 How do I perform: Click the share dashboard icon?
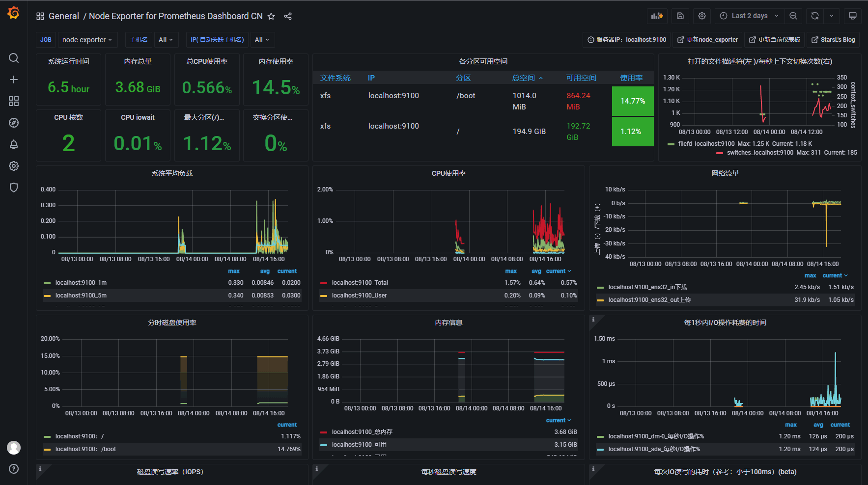pos(288,16)
